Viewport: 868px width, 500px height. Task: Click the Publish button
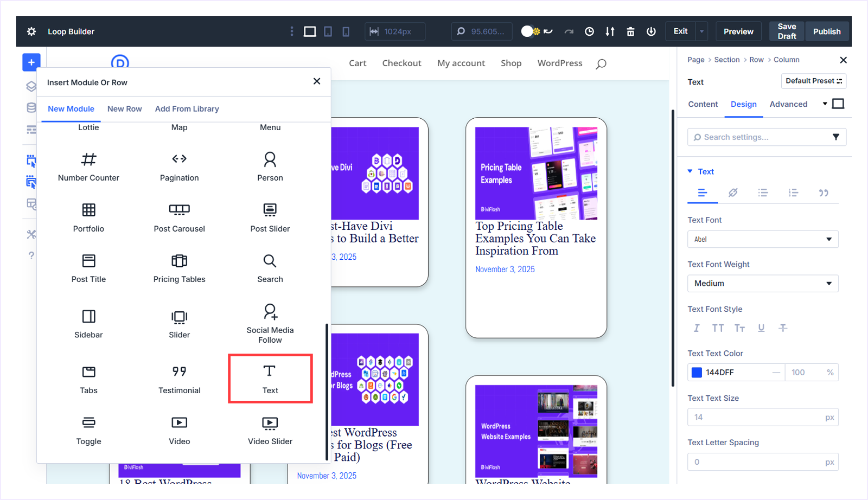(826, 31)
